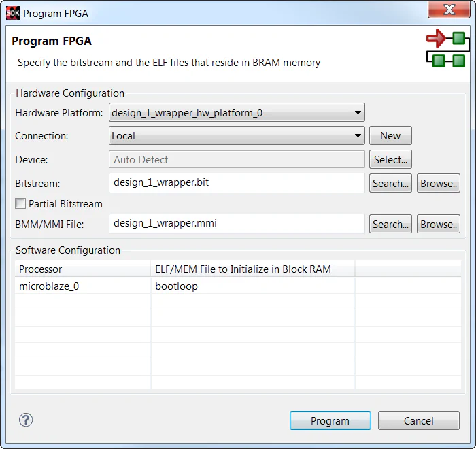Click the Program button
Viewport: 476px width, 449px height.
(330, 420)
